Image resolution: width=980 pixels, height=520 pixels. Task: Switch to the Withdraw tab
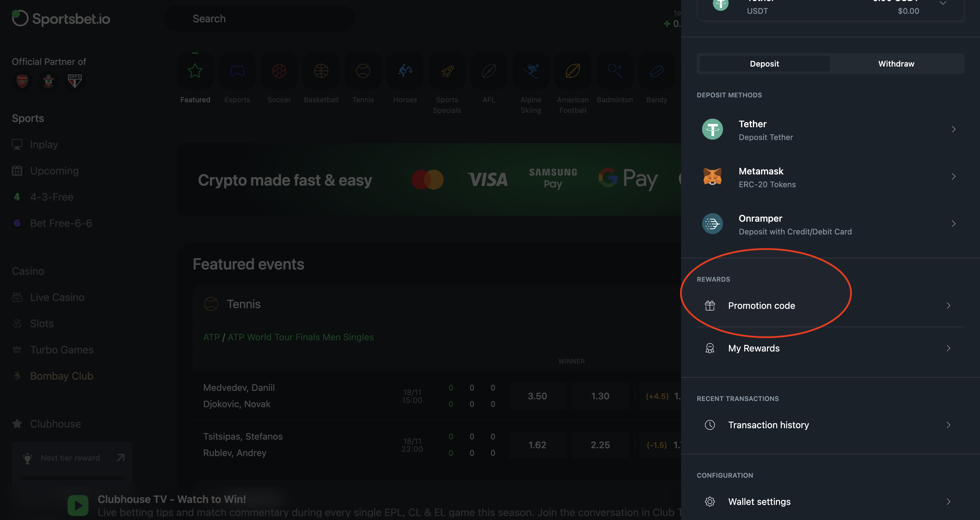tap(896, 64)
